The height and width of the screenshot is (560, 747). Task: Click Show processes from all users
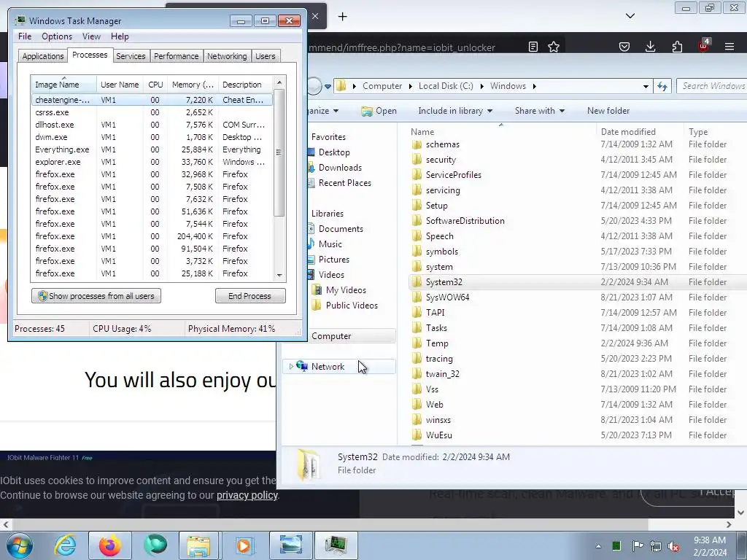[x=96, y=296]
